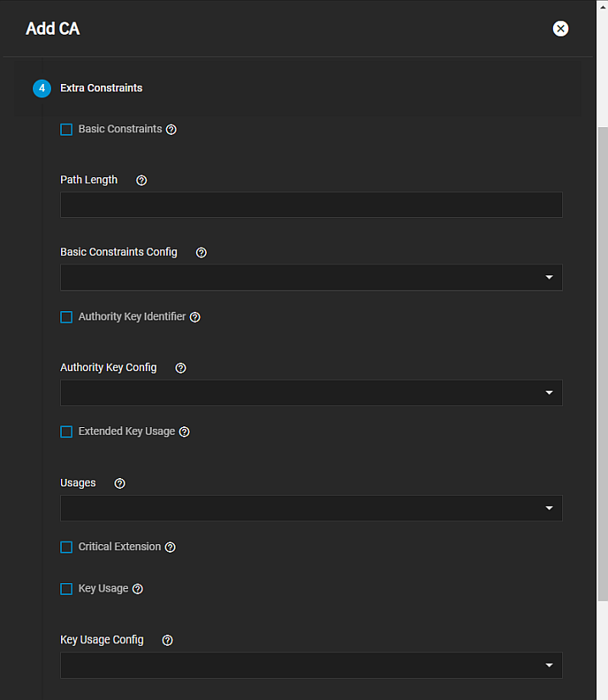Expand the Usages dropdown list
608x700 pixels.
click(311, 508)
